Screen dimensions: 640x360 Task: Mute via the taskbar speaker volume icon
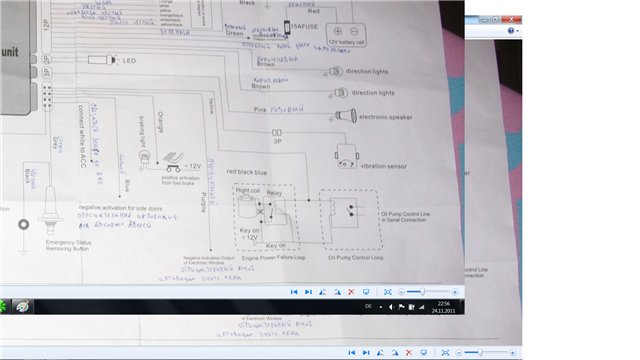coord(391,307)
